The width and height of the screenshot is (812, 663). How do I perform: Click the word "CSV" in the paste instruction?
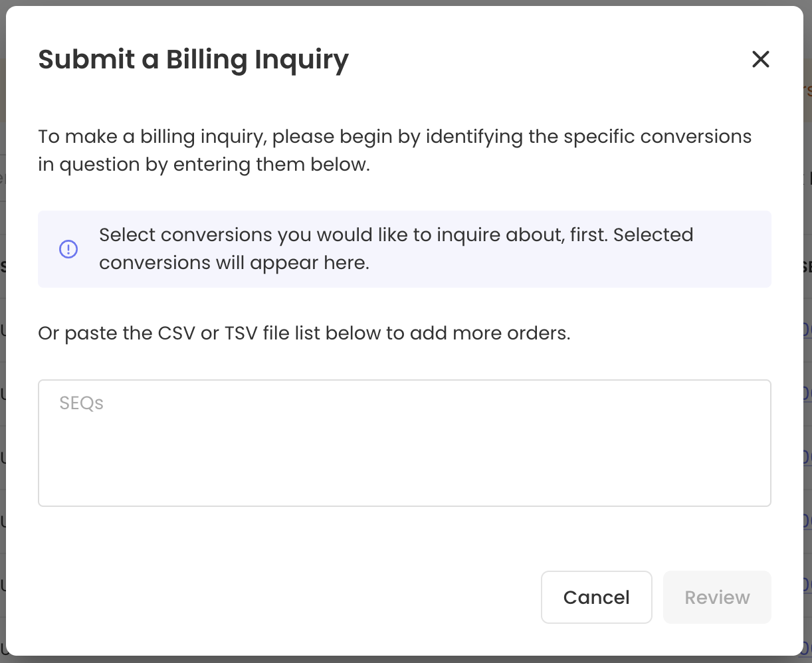(176, 333)
